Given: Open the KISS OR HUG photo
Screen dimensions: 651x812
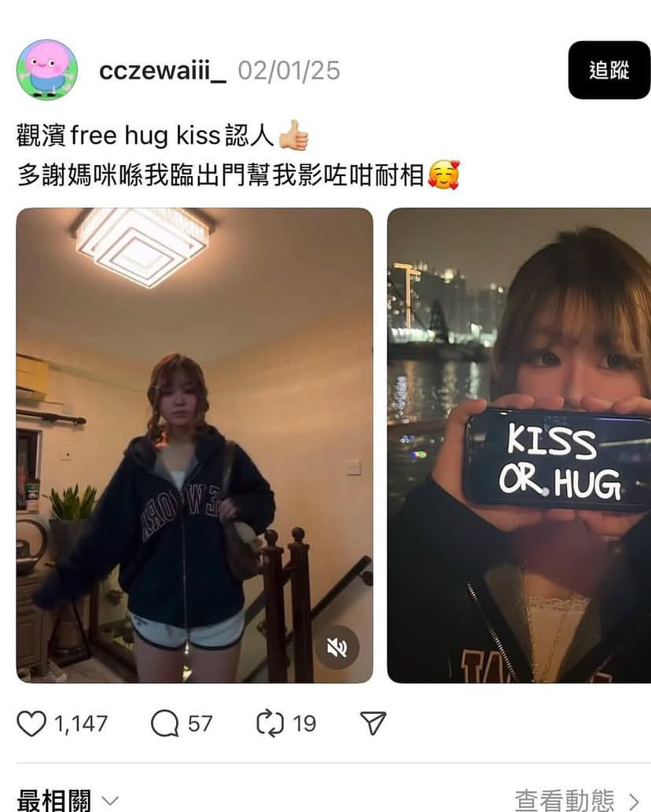Looking at the screenshot, I should (519, 446).
